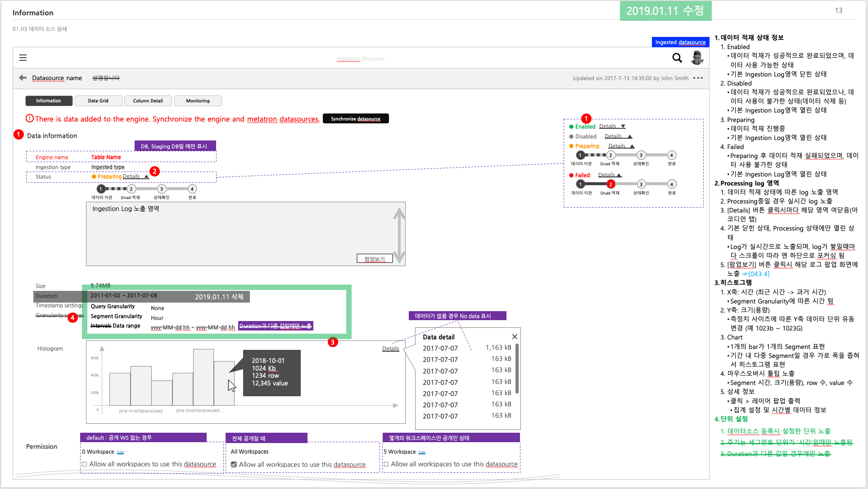The height and width of the screenshot is (489, 868).
Task: Click the 9.74MB size value
Action: [x=100, y=285]
